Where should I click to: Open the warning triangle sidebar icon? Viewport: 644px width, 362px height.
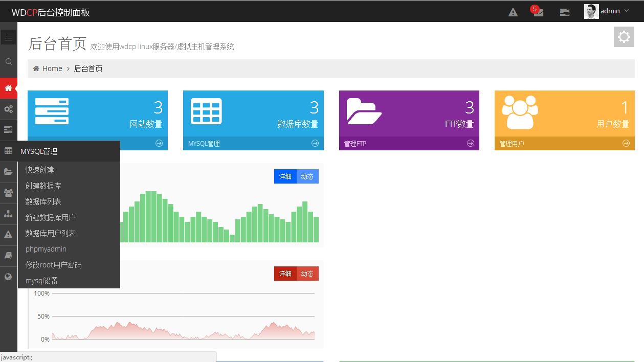pos(8,235)
